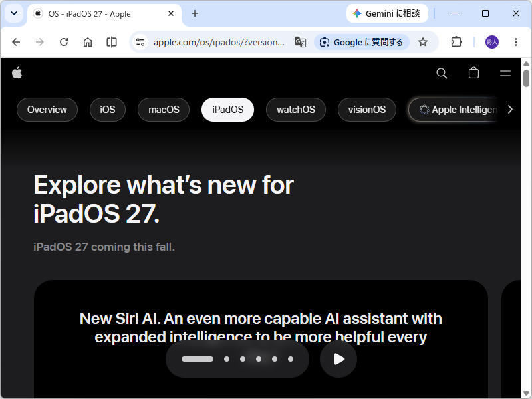Jump to the fifth carousel dot
532x399 pixels.
(275, 359)
